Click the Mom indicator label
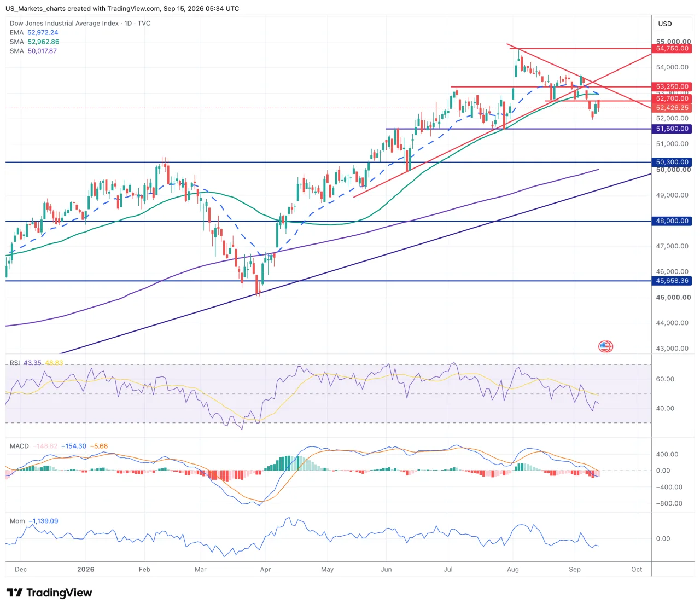 tap(17, 521)
